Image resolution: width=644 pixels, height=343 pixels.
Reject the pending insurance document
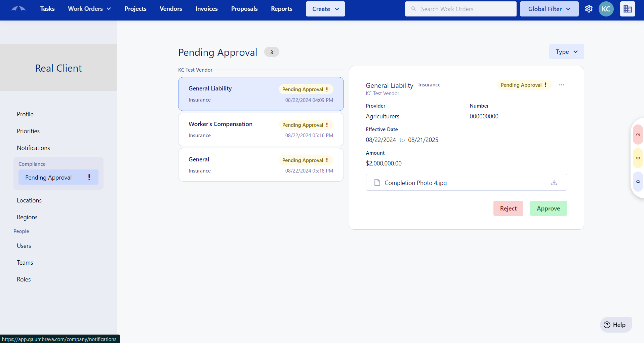tap(508, 208)
